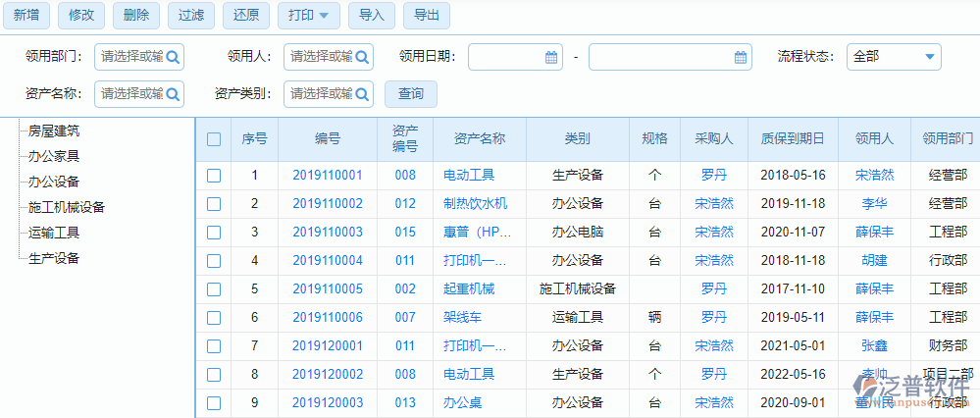Click the 导出 toolbar button
The height and width of the screenshot is (418, 980).
427,15
